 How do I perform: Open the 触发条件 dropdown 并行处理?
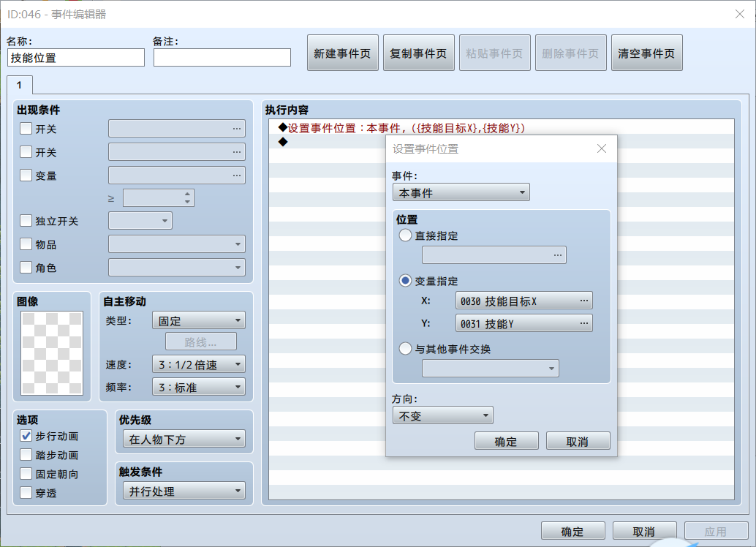point(184,491)
